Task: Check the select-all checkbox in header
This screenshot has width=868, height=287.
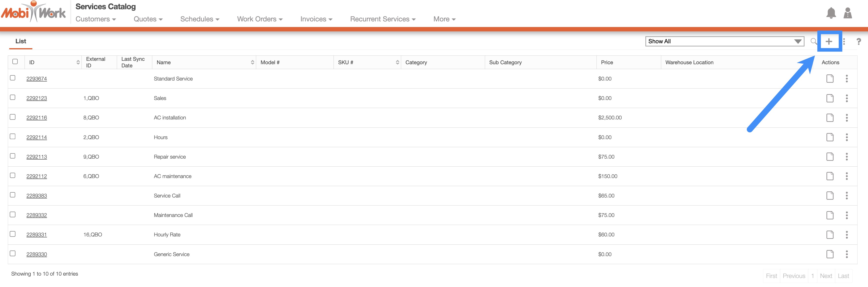Action: point(15,62)
